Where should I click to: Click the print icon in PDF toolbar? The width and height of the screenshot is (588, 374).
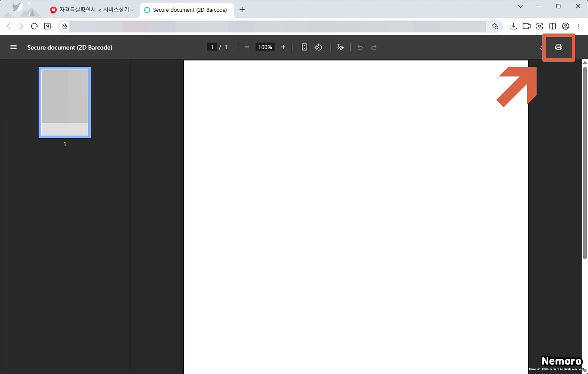pos(558,47)
